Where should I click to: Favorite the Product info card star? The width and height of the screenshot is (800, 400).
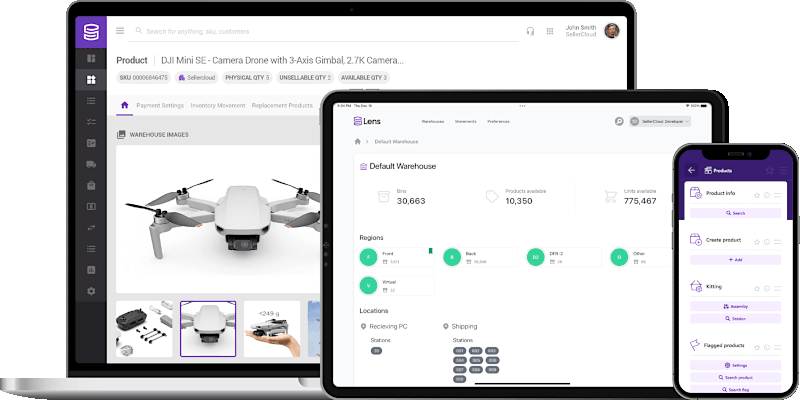[757, 195]
